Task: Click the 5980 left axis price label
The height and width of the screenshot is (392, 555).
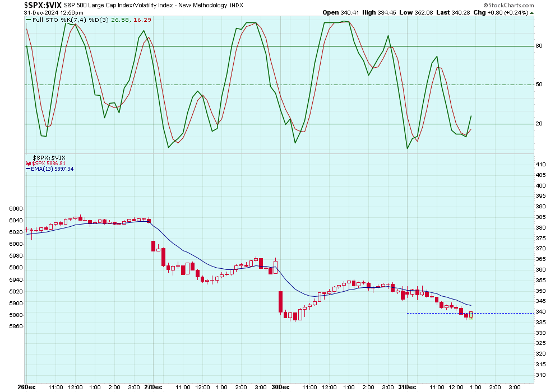Action: pyautogui.click(x=16, y=256)
